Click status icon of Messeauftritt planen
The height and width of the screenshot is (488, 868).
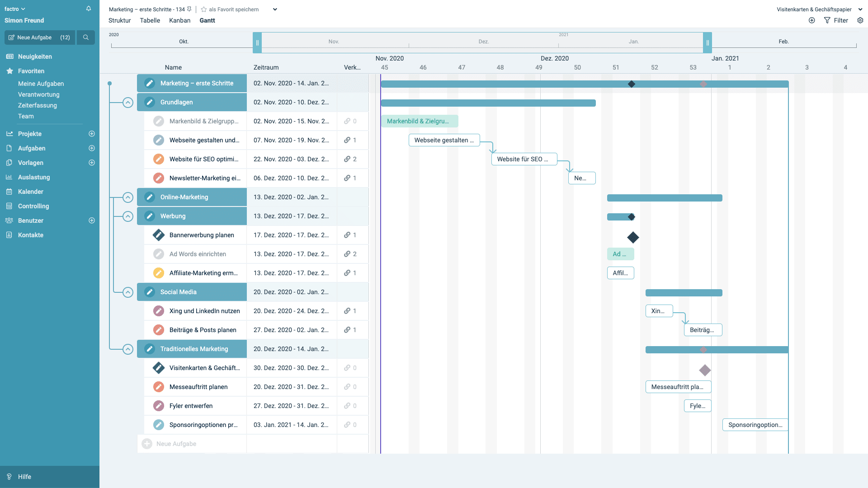coord(159,387)
